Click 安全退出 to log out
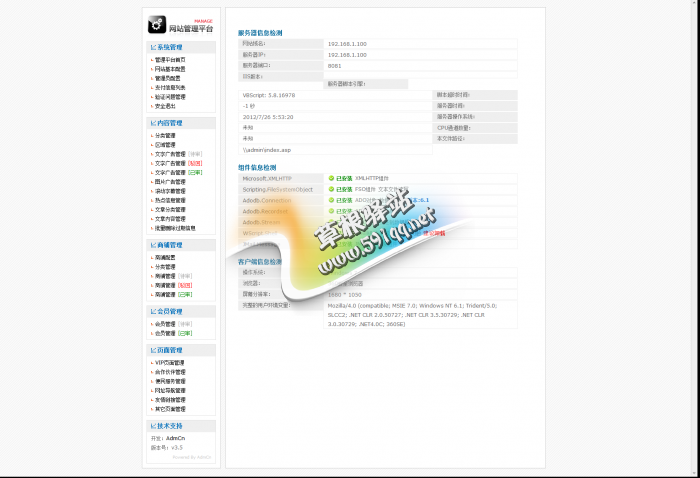Screen dimensions: 700x478 coord(165,106)
